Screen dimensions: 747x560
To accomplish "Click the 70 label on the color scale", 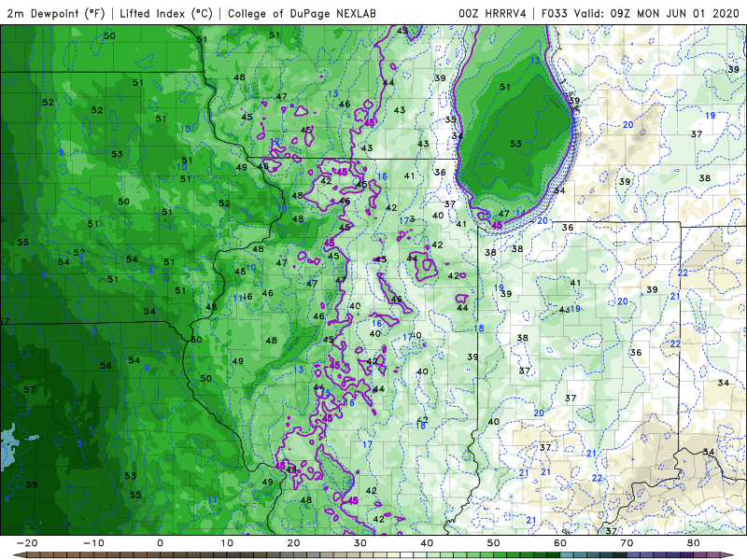I will tap(627, 543).
